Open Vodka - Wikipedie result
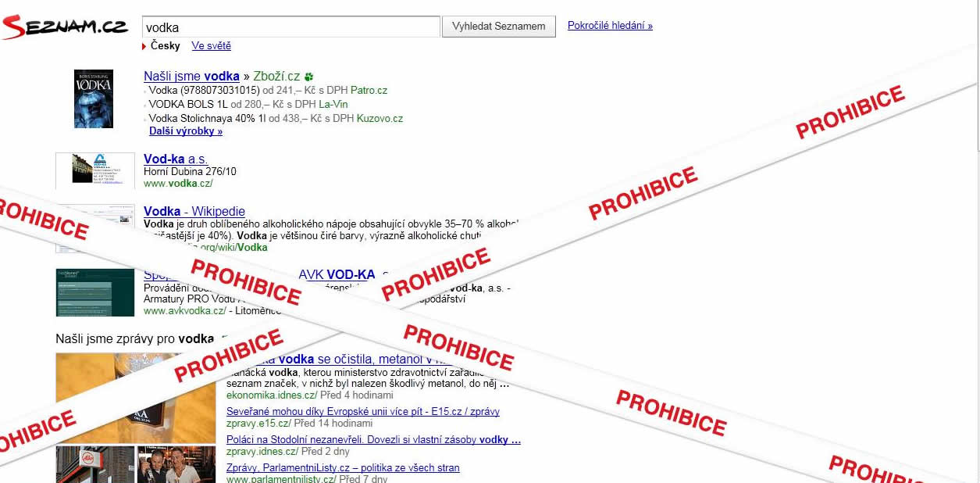This screenshot has width=980, height=483. point(194,212)
